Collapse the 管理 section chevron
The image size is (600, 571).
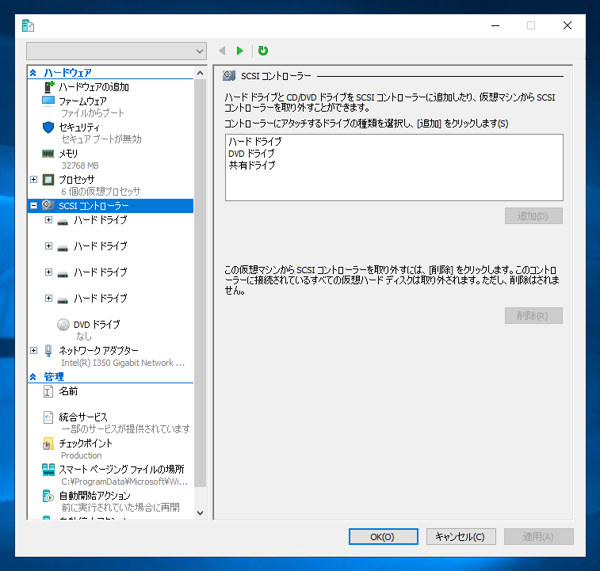(33, 377)
